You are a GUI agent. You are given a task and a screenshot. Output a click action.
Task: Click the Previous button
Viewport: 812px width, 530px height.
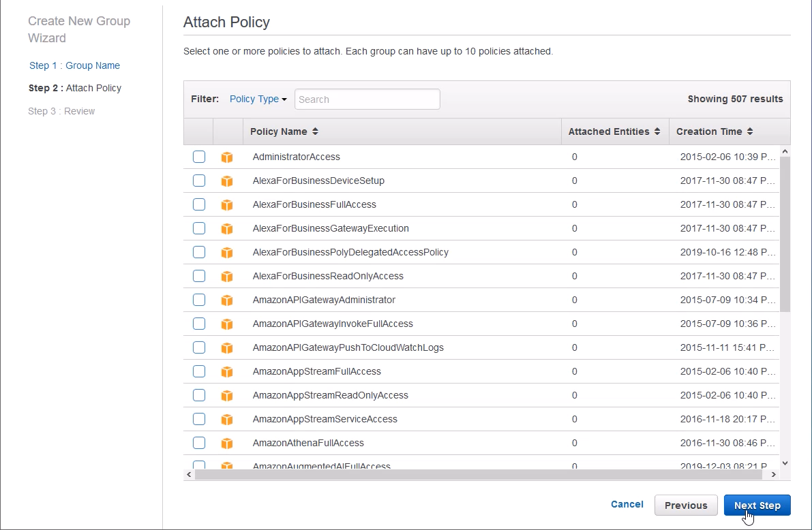(x=685, y=505)
